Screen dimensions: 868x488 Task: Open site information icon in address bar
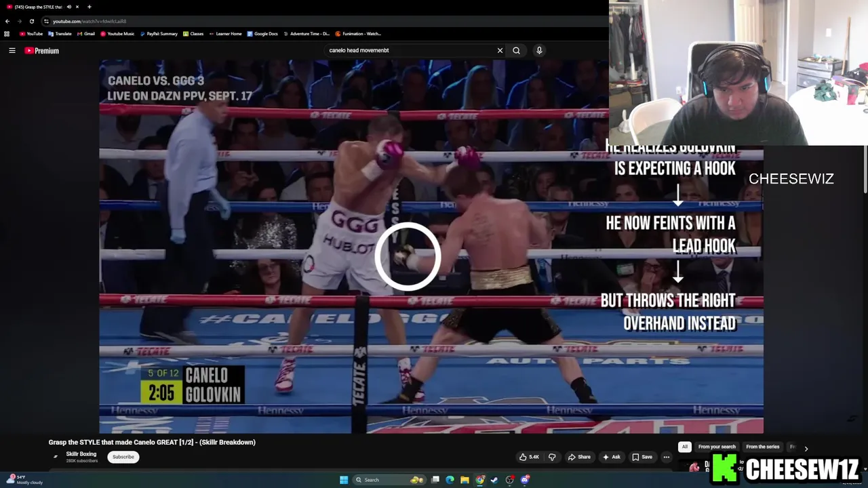pos(46,21)
